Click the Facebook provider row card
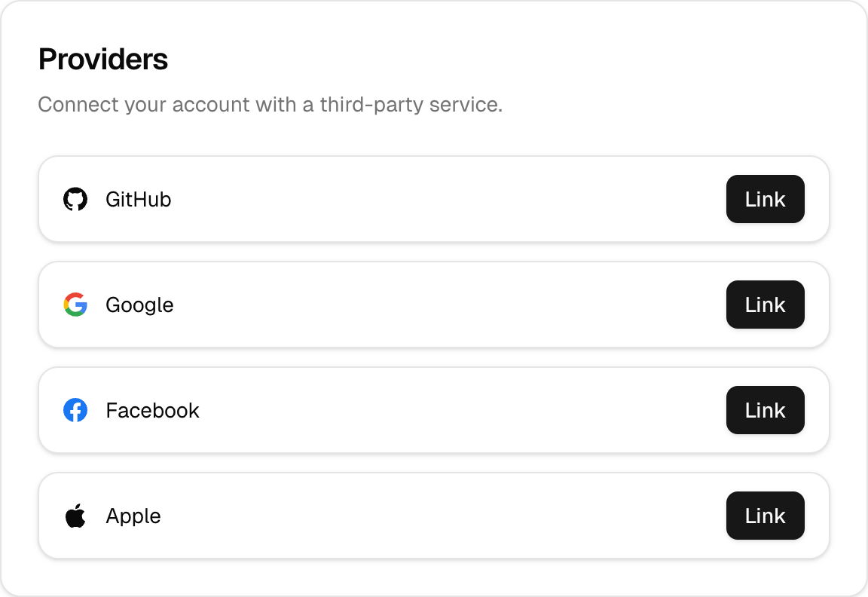868x597 pixels. tap(433, 410)
